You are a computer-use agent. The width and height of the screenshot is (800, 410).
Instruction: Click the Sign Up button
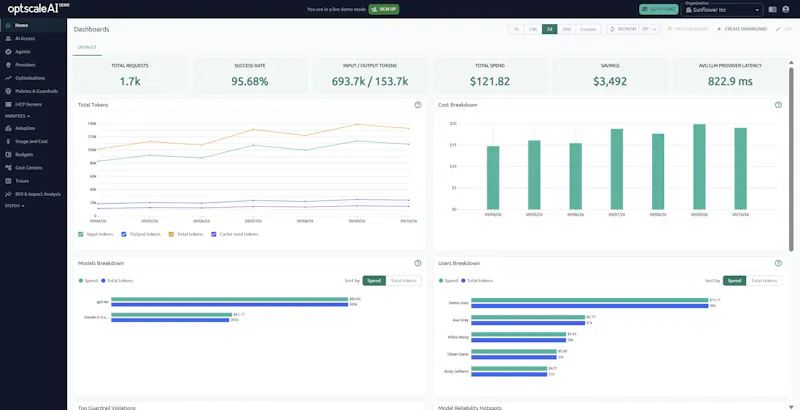384,9
